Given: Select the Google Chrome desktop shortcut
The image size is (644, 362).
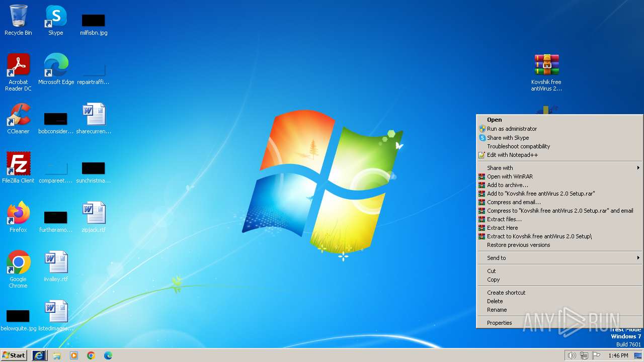Looking at the screenshot, I should click(x=18, y=269).
